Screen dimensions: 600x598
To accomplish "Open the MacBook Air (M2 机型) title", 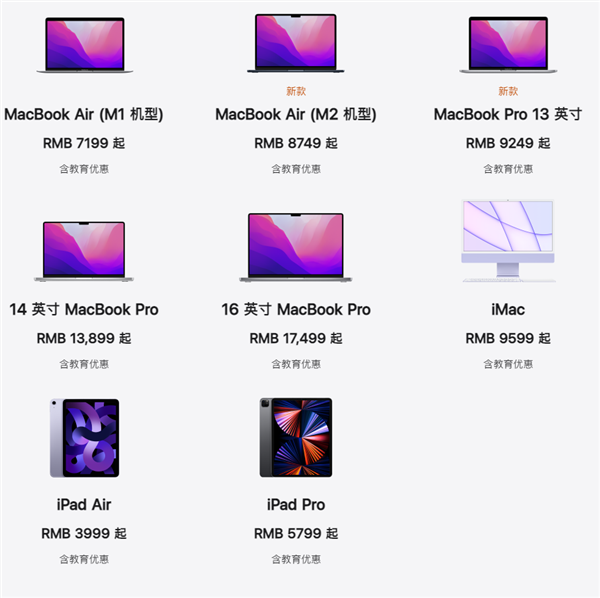I will (x=296, y=114).
